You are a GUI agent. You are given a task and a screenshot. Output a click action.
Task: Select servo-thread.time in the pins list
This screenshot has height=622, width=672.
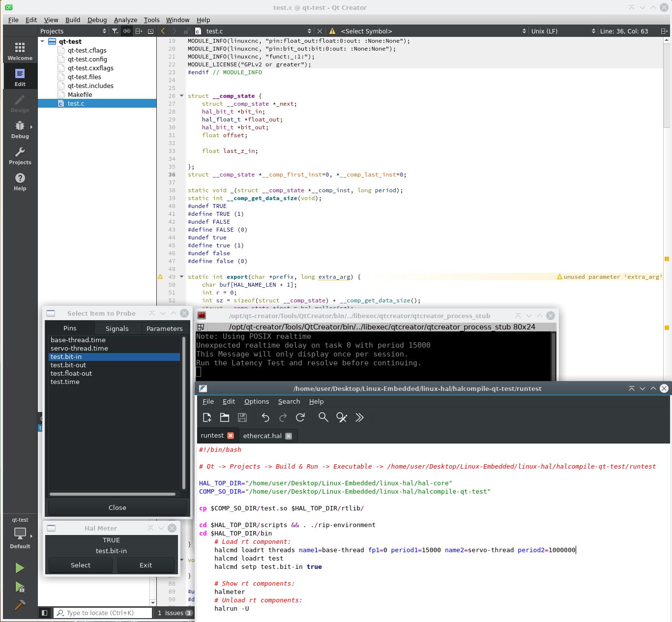click(114, 349)
